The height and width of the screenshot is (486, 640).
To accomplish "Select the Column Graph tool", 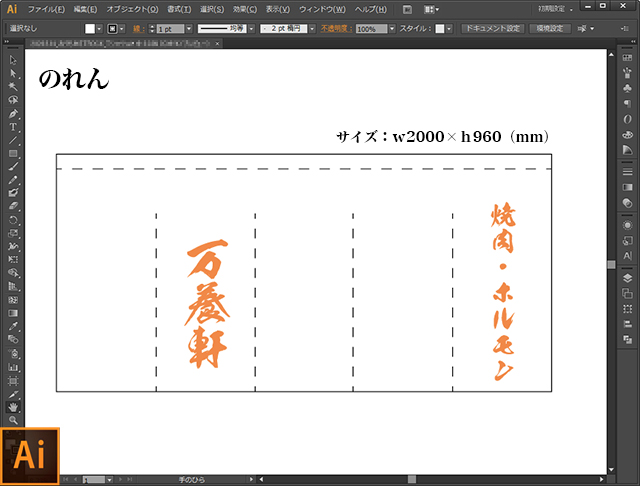I will coord(13,367).
